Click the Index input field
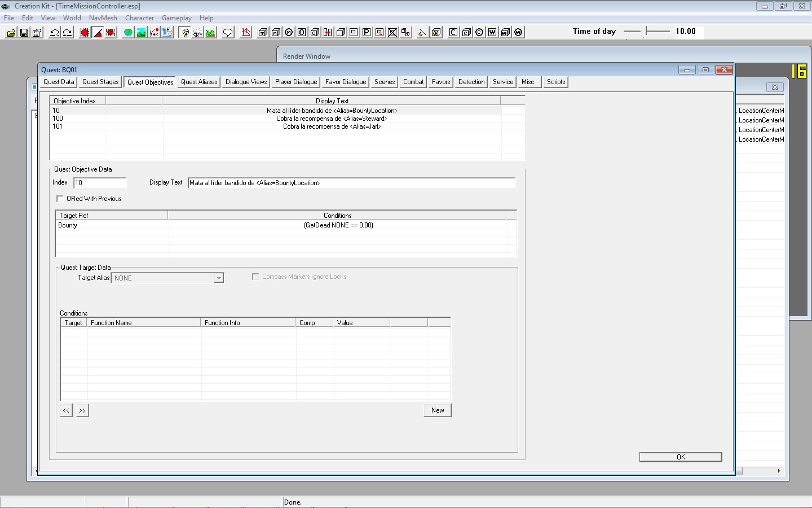Image resolution: width=812 pixels, height=508 pixels. coord(100,183)
